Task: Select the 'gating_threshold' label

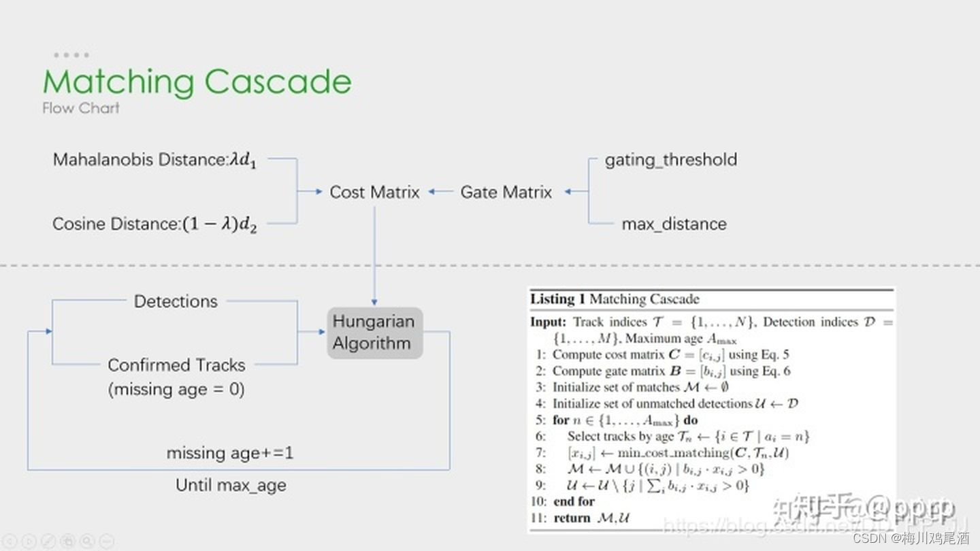Action: click(x=670, y=161)
